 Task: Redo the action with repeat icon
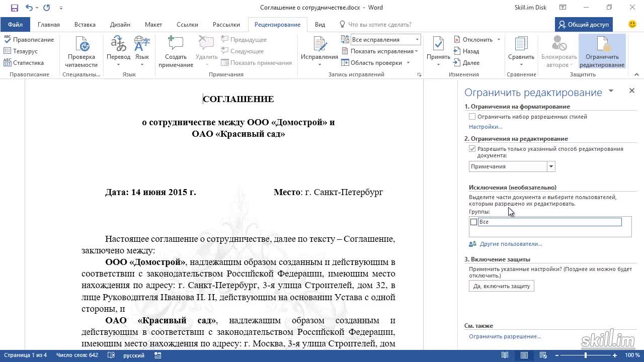(x=47, y=8)
